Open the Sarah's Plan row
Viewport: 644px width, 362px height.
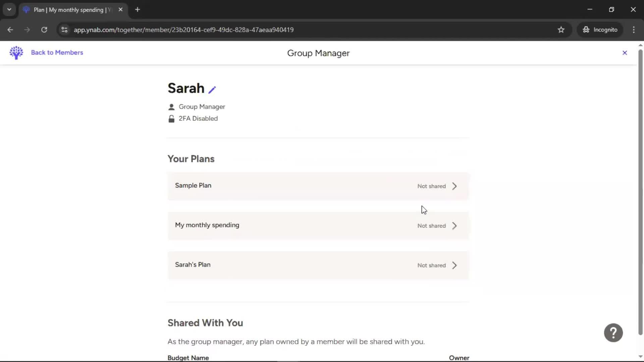[318, 265]
